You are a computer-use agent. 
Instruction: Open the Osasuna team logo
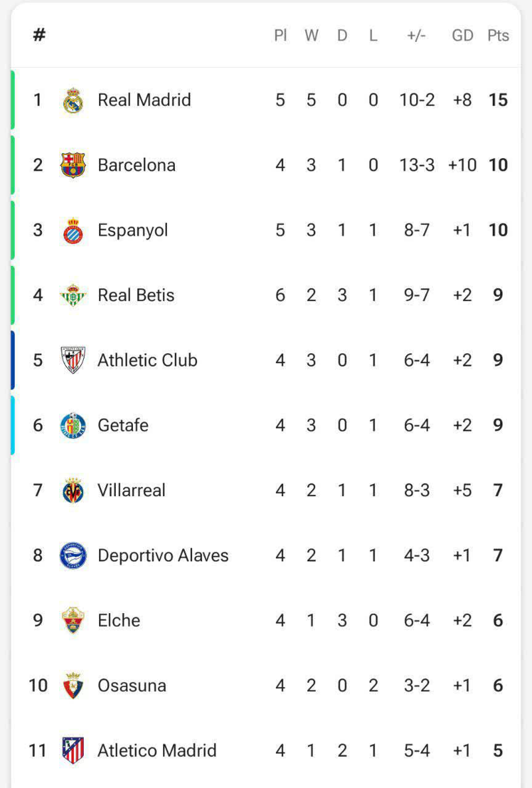pyautogui.click(x=72, y=686)
